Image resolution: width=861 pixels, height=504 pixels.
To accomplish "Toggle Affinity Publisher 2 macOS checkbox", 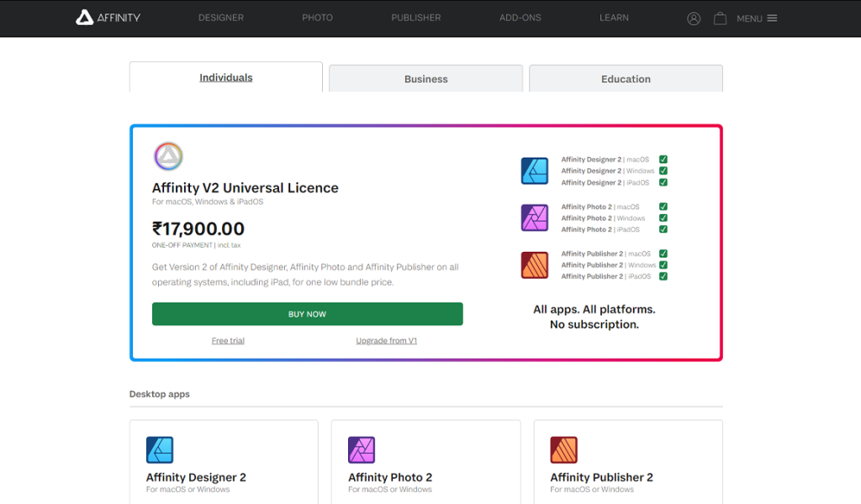I will pos(663,254).
